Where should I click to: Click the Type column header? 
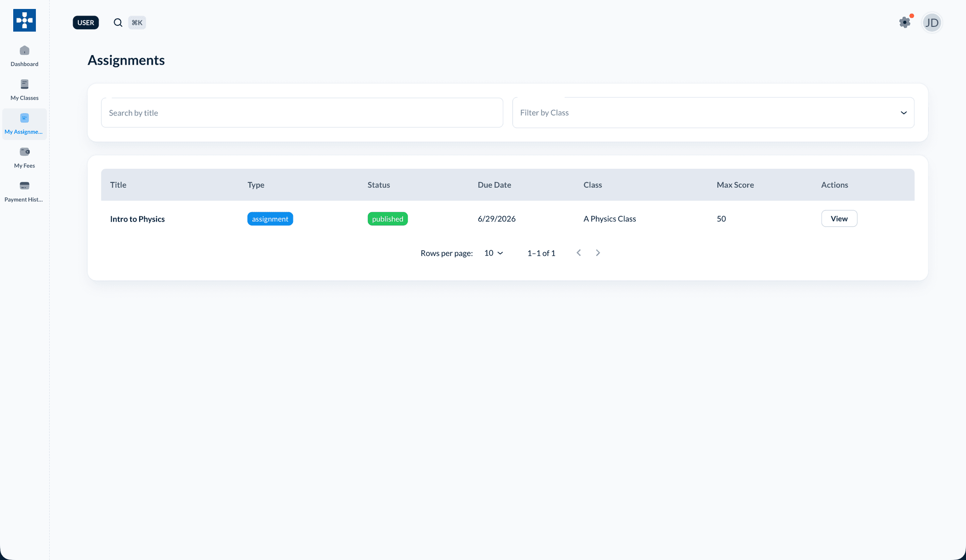click(x=256, y=185)
